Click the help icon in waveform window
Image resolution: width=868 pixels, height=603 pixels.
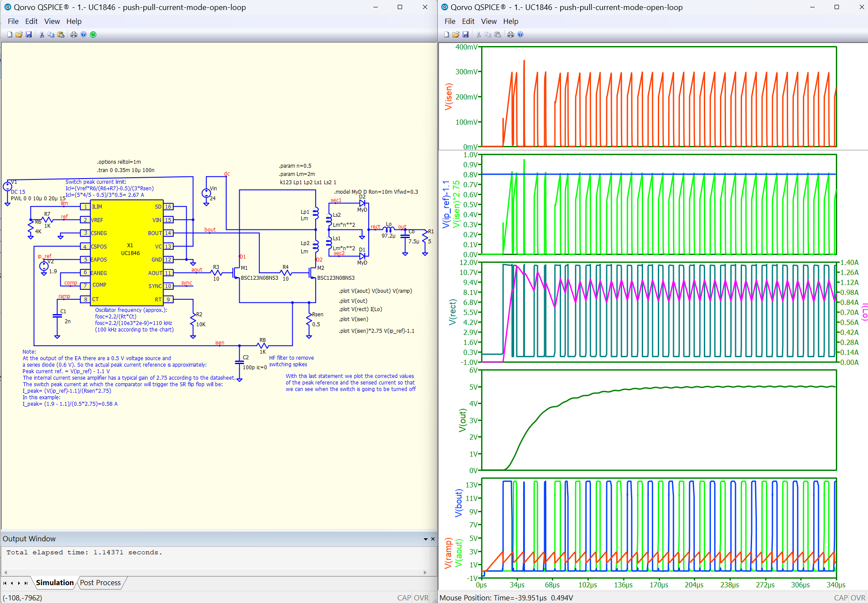pos(520,35)
